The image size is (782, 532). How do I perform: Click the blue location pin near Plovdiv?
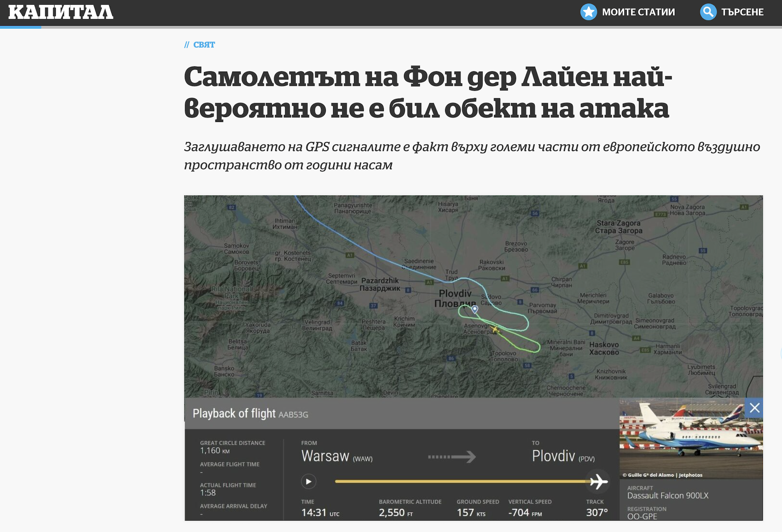tap(474, 310)
